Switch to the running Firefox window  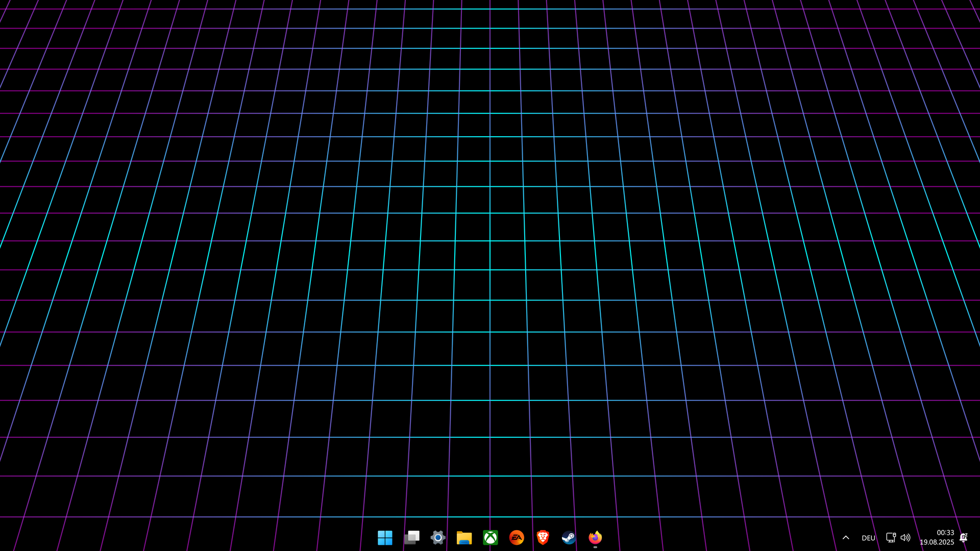click(x=595, y=537)
